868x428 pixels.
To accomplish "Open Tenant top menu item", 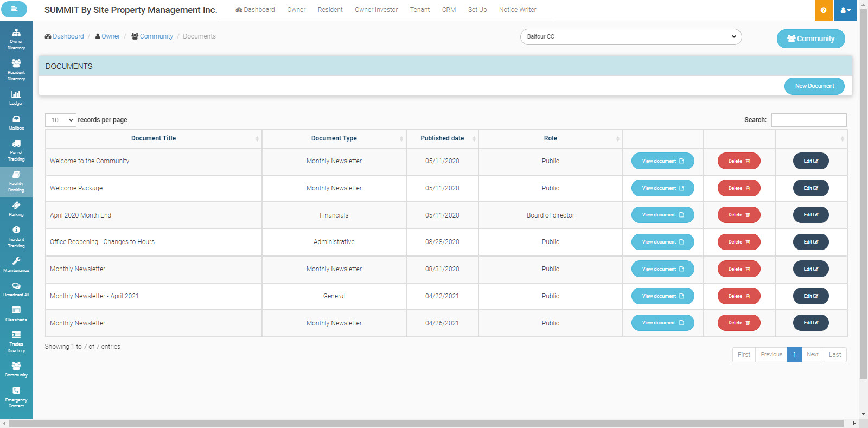I will pos(420,10).
